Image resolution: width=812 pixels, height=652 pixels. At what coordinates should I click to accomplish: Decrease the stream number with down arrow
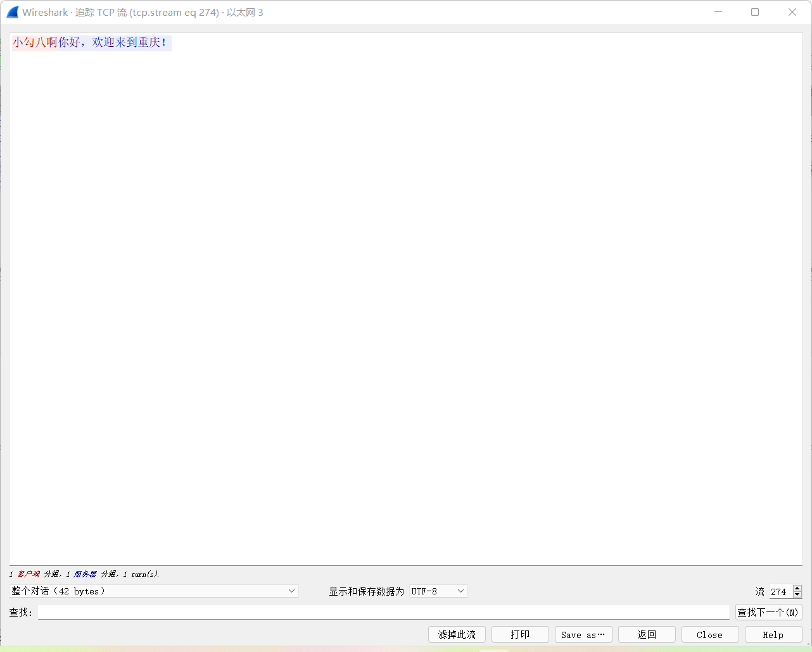(797, 595)
